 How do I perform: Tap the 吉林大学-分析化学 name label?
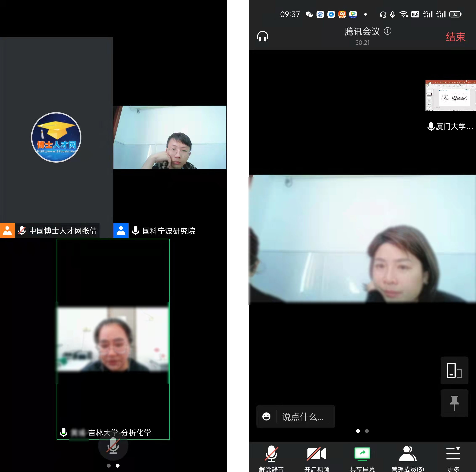tap(120, 433)
